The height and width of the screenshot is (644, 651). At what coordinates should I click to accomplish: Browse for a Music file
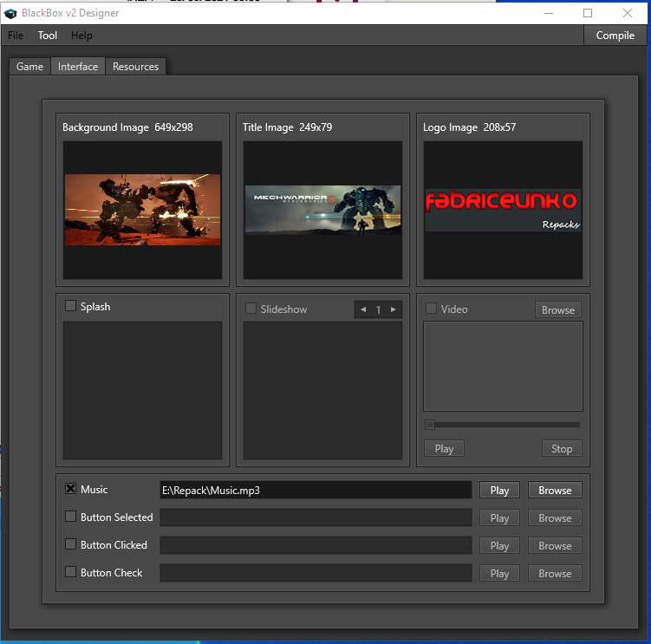point(555,490)
